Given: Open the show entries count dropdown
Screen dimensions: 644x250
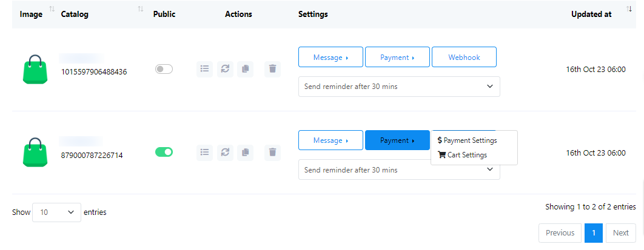Looking at the screenshot, I should click(x=56, y=212).
